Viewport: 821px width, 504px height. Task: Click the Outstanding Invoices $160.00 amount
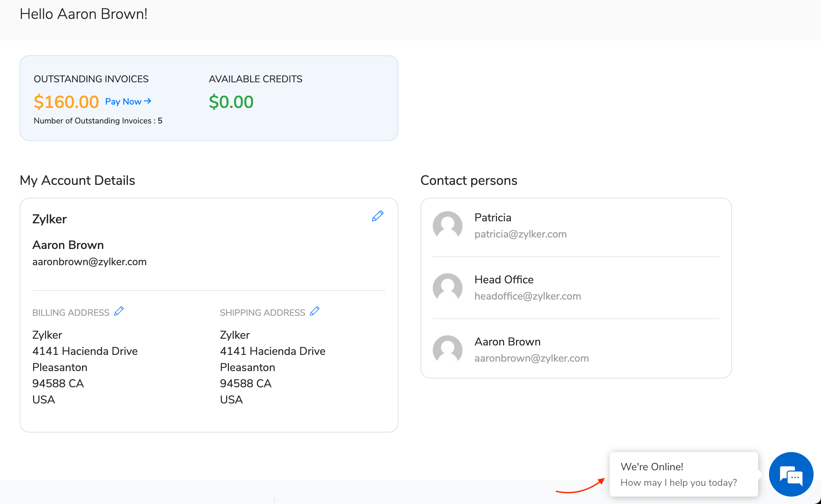click(66, 101)
